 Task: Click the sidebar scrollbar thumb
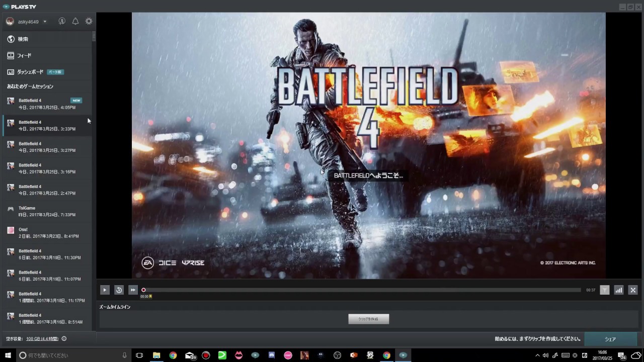coord(94,37)
